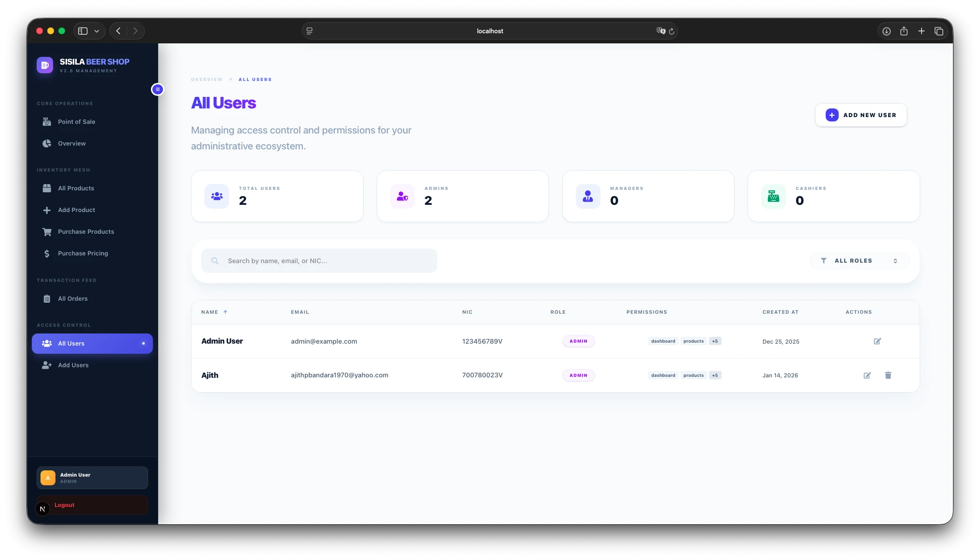Click +5 permissions badge for Ajith
The width and height of the screenshot is (980, 560).
click(x=715, y=375)
